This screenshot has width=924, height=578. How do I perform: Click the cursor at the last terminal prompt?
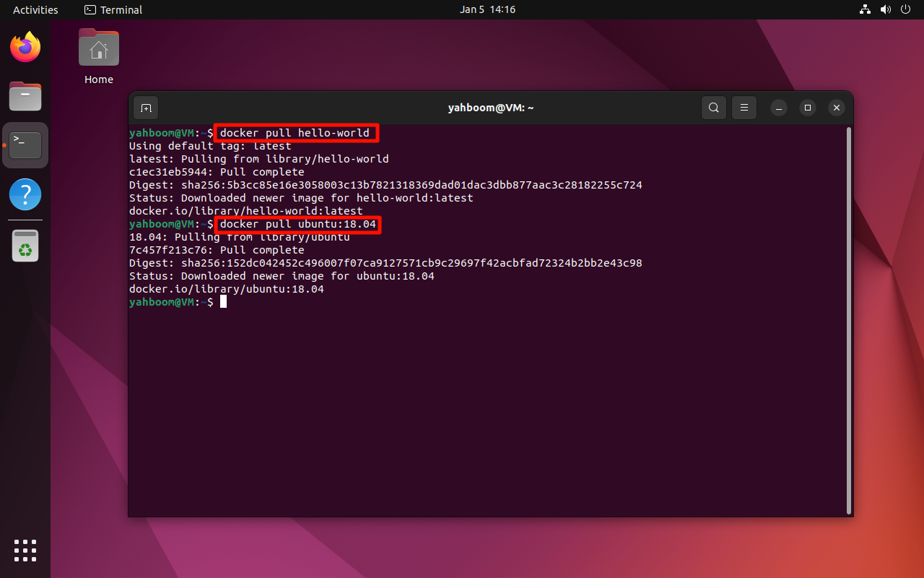pyautogui.click(x=224, y=302)
